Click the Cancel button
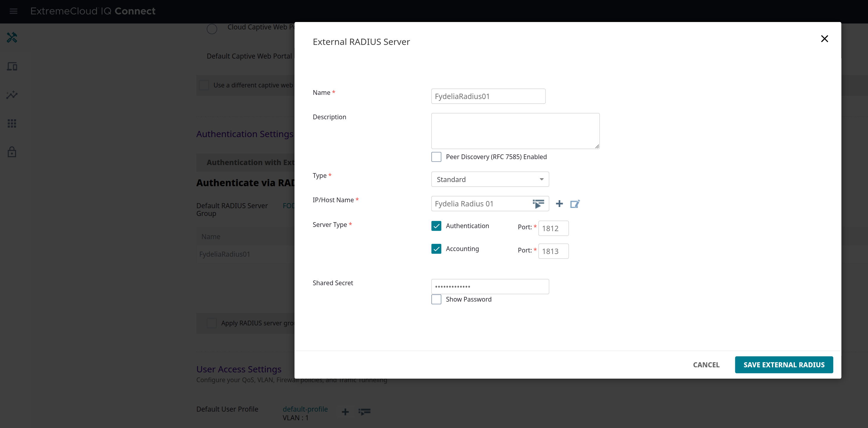The height and width of the screenshot is (428, 868). tap(706, 365)
